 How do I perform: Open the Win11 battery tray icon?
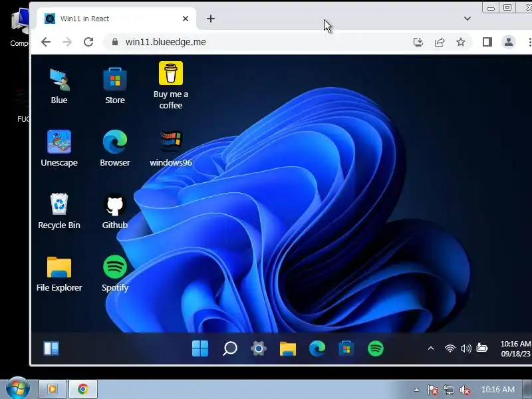[x=481, y=348]
